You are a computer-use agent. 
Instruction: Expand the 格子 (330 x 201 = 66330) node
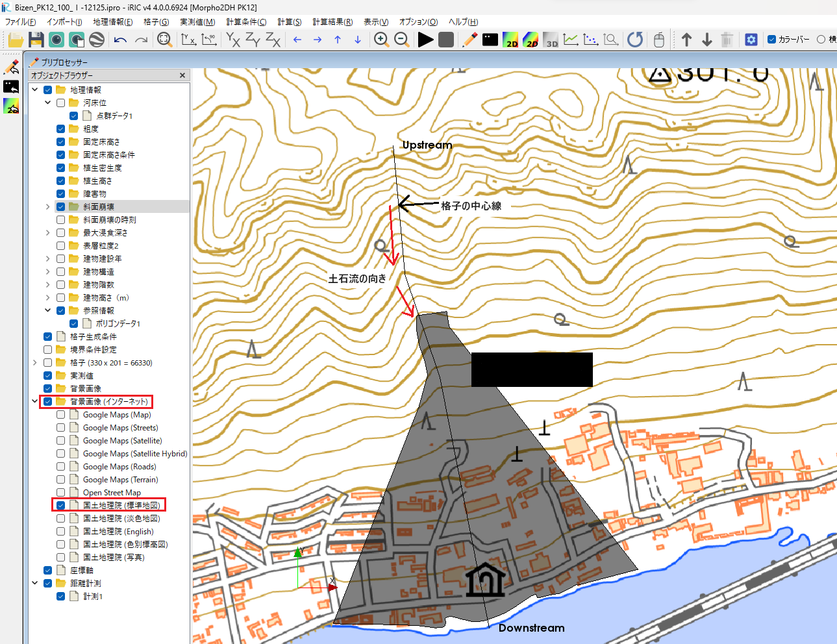coord(34,362)
